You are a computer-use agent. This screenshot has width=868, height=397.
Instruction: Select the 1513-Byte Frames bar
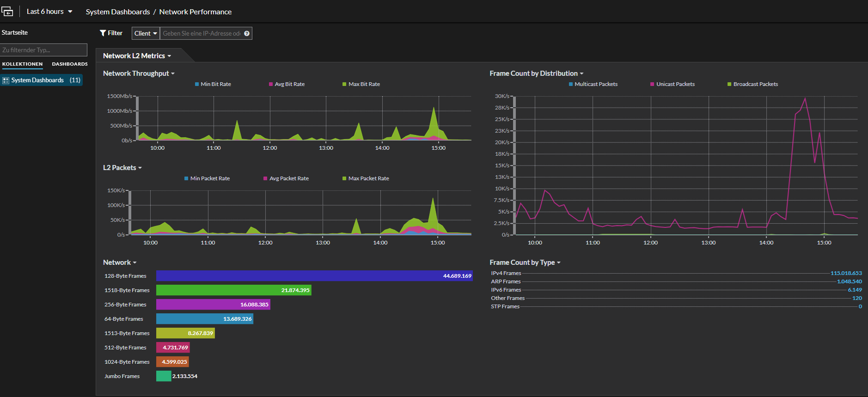(185, 333)
